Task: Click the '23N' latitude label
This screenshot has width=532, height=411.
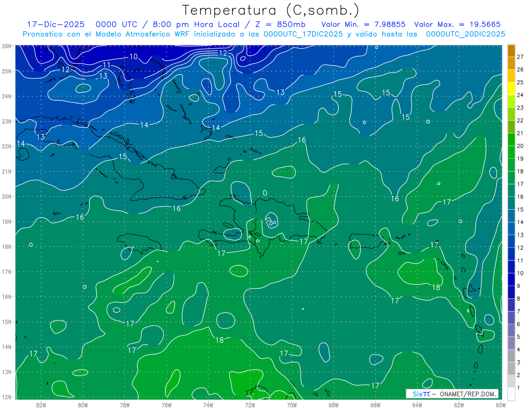Action: tap(6, 121)
